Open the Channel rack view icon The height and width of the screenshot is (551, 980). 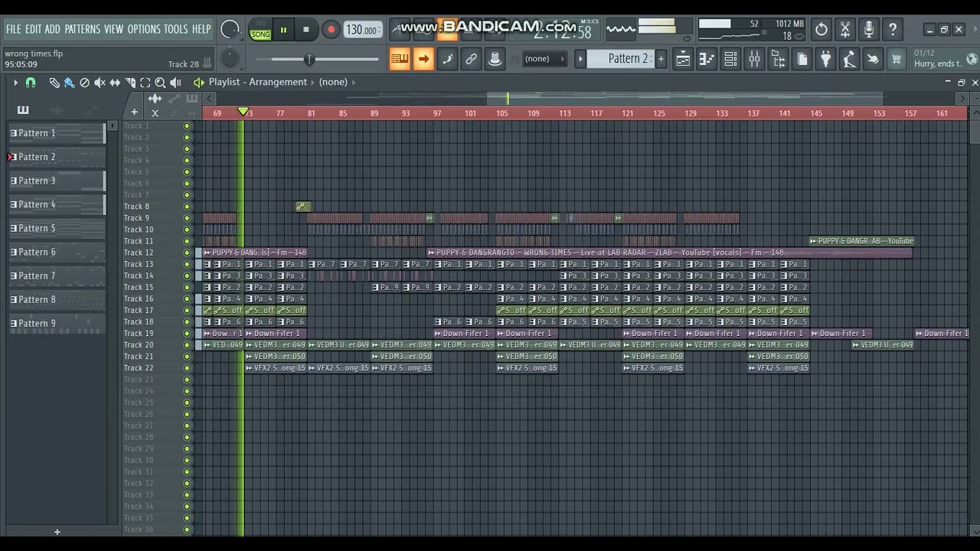730,59
